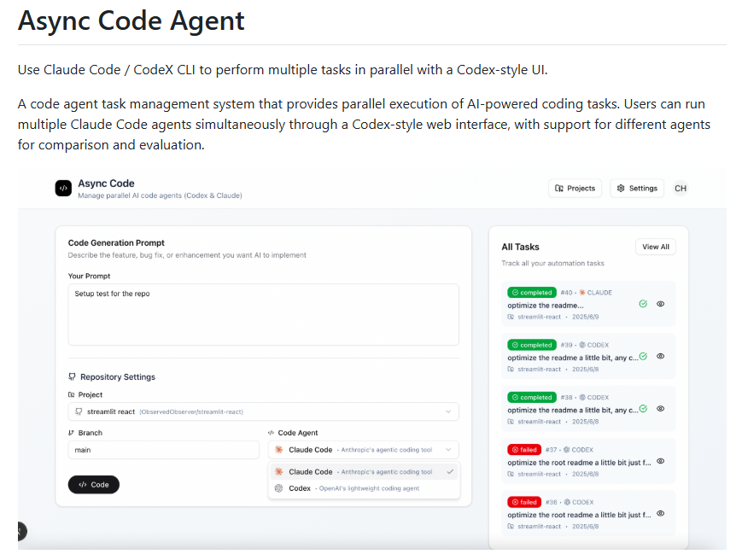Click the checkmark next to Claude Code option
Image resolution: width=742 pixels, height=560 pixels.
coord(449,471)
